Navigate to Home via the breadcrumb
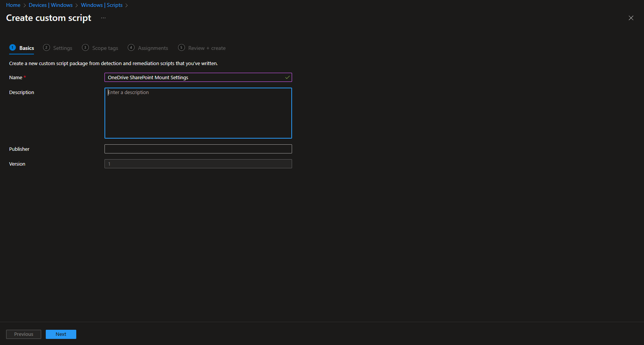Image resolution: width=644 pixels, height=345 pixels. point(13,5)
